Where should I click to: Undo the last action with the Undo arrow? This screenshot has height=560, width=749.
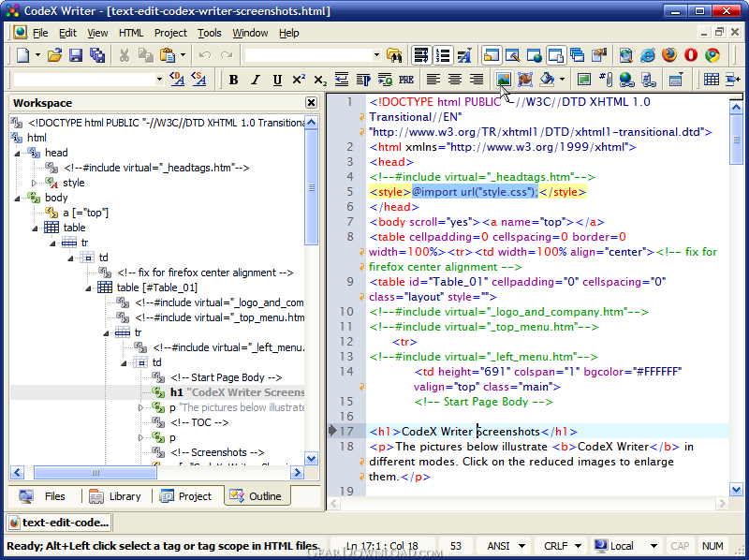click(205, 55)
